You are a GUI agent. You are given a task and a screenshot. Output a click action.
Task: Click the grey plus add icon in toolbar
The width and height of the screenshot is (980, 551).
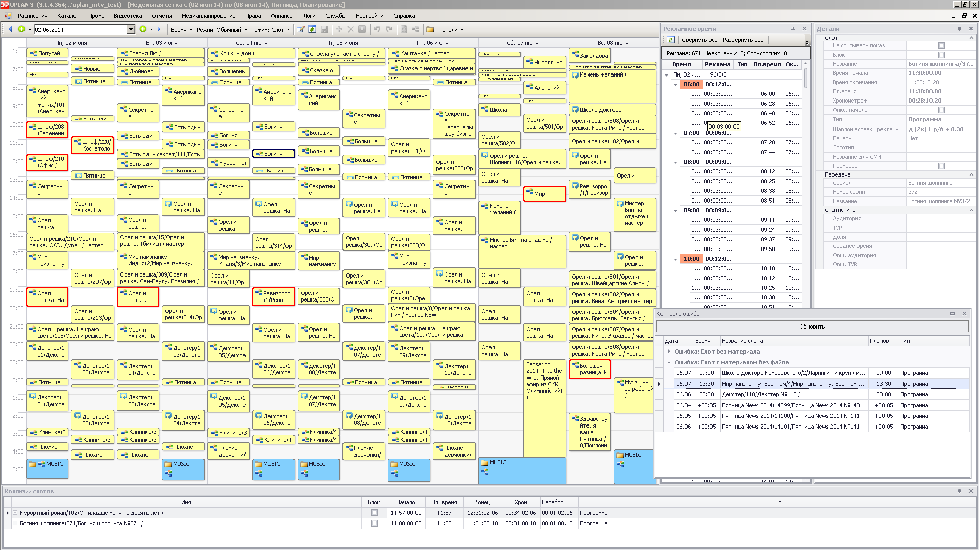(339, 29)
